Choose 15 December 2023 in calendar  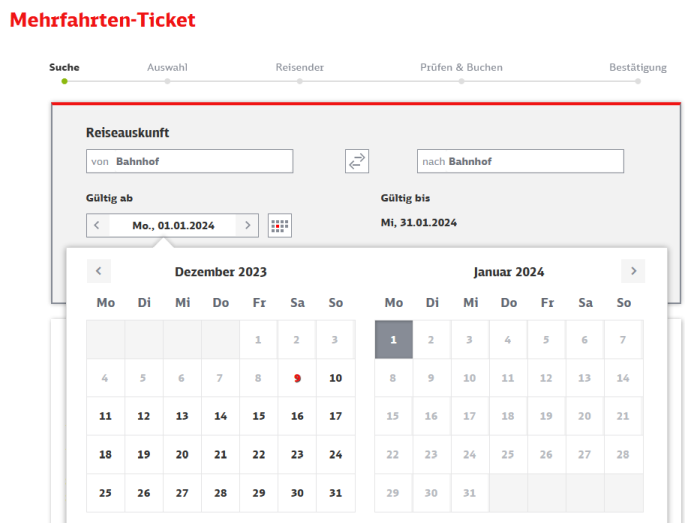click(259, 416)
